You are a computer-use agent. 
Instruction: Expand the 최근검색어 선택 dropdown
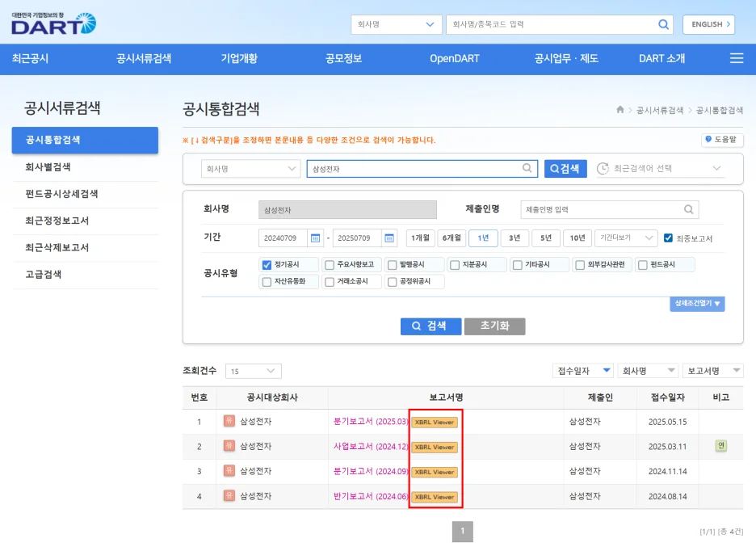pos(659,169)
